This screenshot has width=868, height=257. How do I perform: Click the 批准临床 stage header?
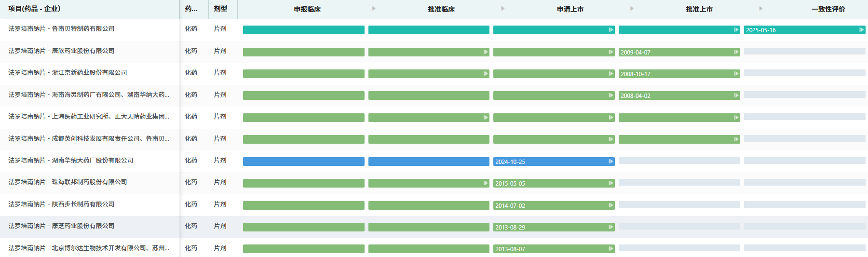pyautogui.click(x=441, y=9)
